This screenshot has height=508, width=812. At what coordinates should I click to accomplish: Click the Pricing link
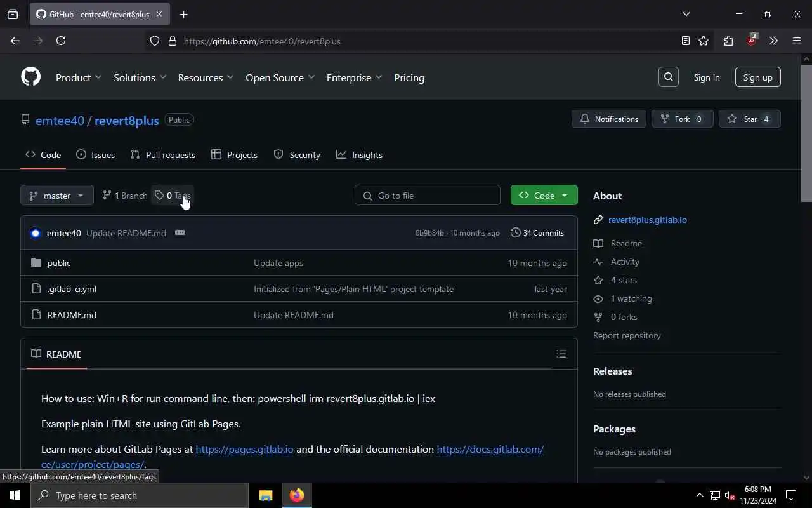[x=409, y=77]
